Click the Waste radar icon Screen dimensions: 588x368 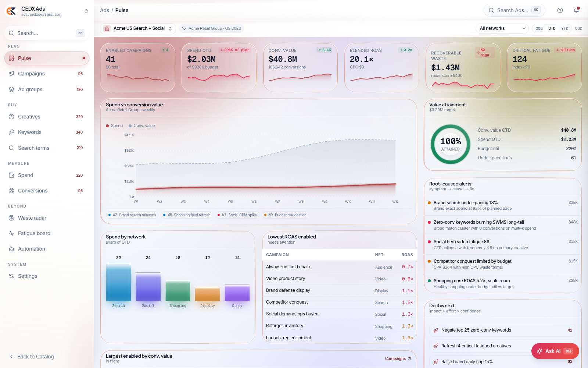tap(11, 218)
